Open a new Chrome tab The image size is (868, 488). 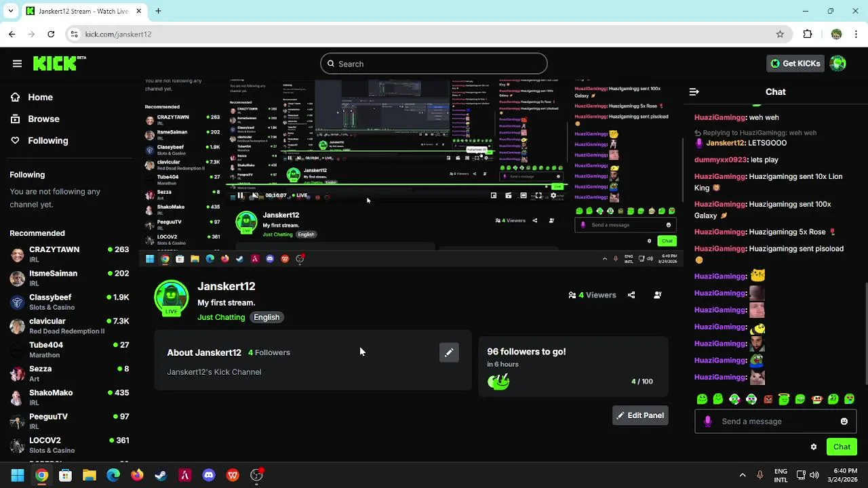click(158, 11)
